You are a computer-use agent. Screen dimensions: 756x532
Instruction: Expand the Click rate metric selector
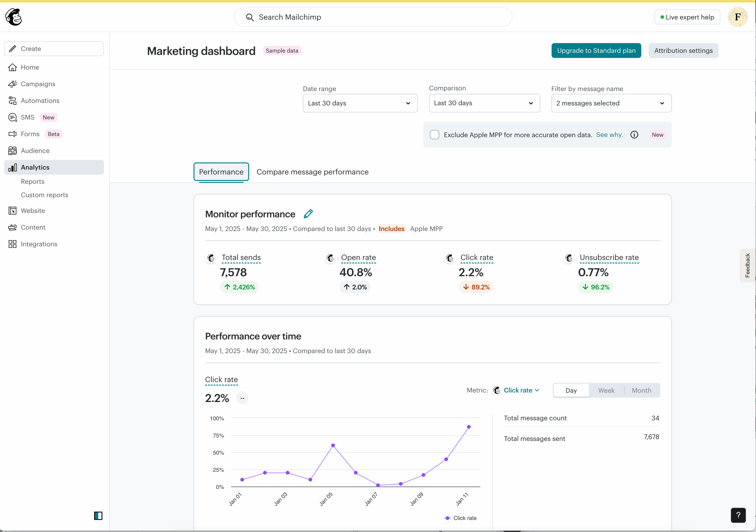pyautogui.click(x=521, y=390)
